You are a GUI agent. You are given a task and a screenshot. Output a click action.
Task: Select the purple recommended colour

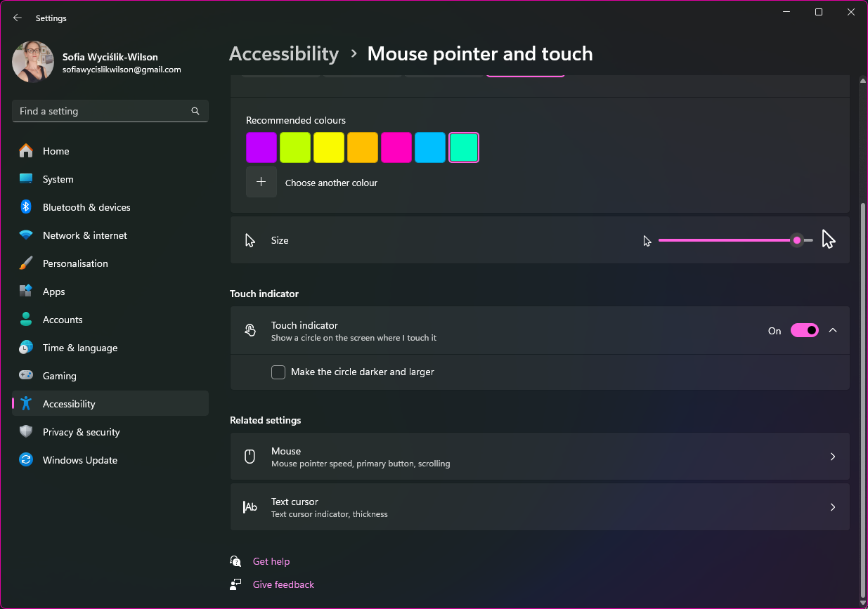pos(261,148)
